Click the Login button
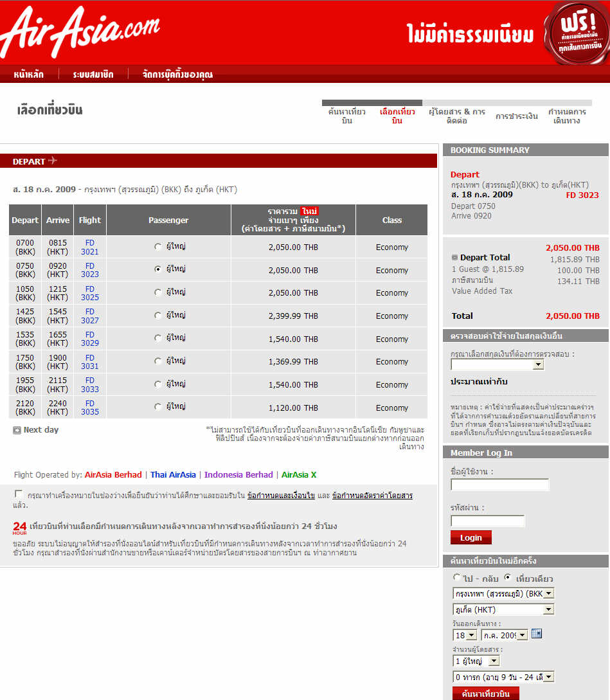Image resolution: width=610 pixels, height=700 pixels. (471, 537)
